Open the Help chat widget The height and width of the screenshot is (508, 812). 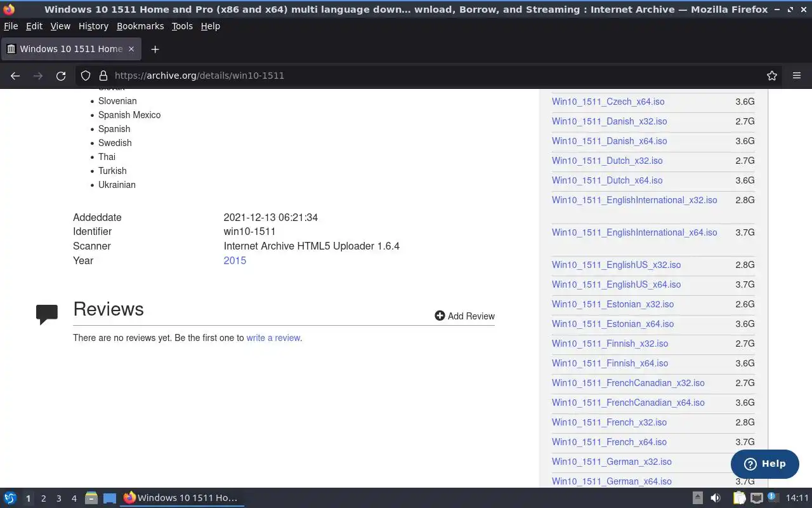pyautogui.click(x=764, y=464)
